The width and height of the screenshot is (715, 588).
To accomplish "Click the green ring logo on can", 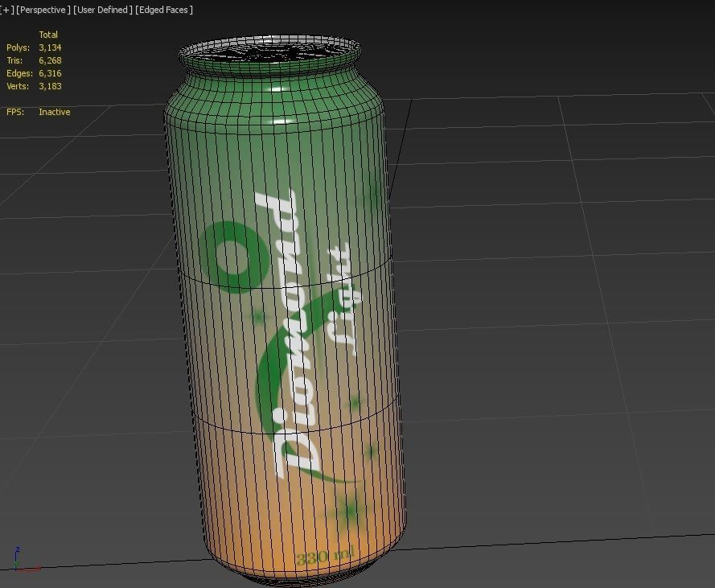I will [233, 257].
